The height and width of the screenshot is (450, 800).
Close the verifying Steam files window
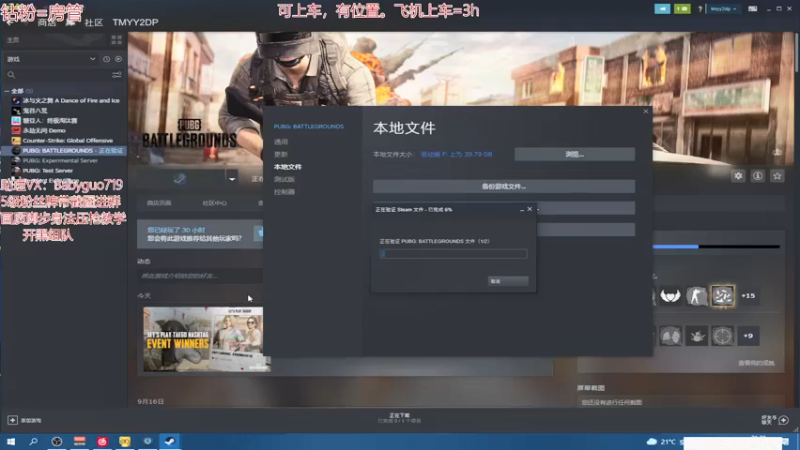530,209
